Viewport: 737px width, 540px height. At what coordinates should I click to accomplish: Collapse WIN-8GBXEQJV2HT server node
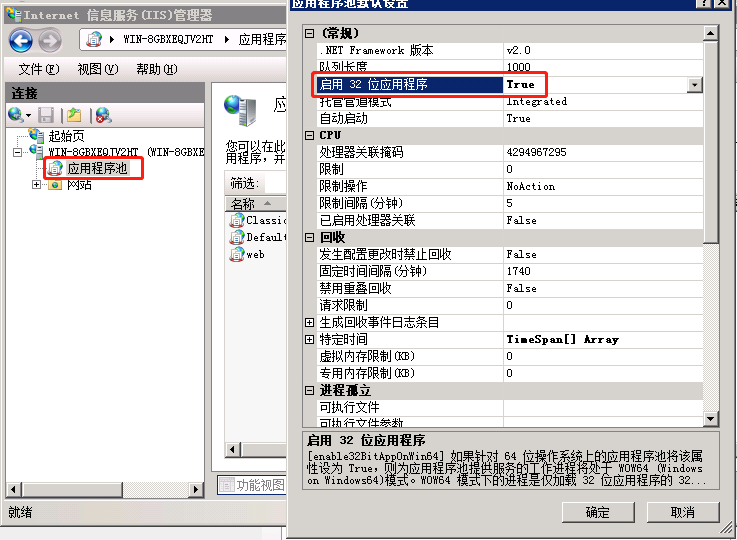pos(17,152)
